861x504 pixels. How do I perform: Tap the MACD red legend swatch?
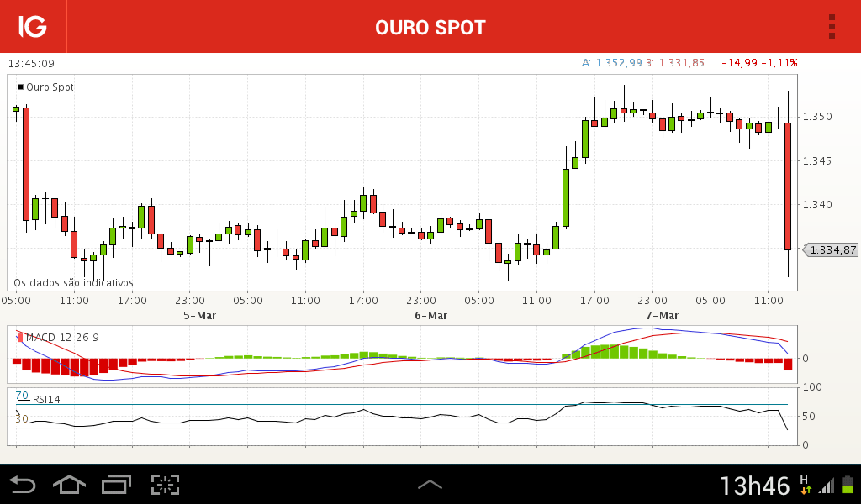click(x=20, y=338)
